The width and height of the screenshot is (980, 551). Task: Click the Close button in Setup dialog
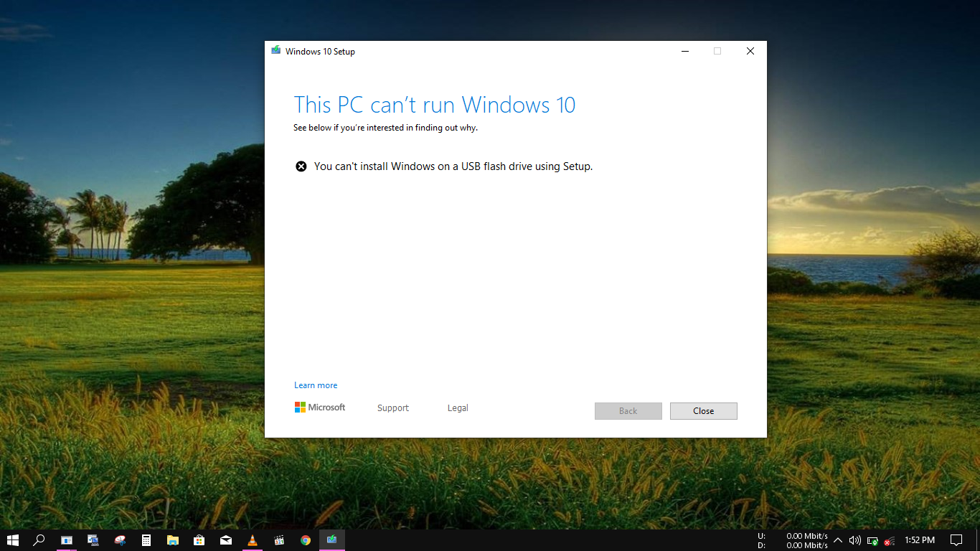pyautogui.click(x=703, y=411)
